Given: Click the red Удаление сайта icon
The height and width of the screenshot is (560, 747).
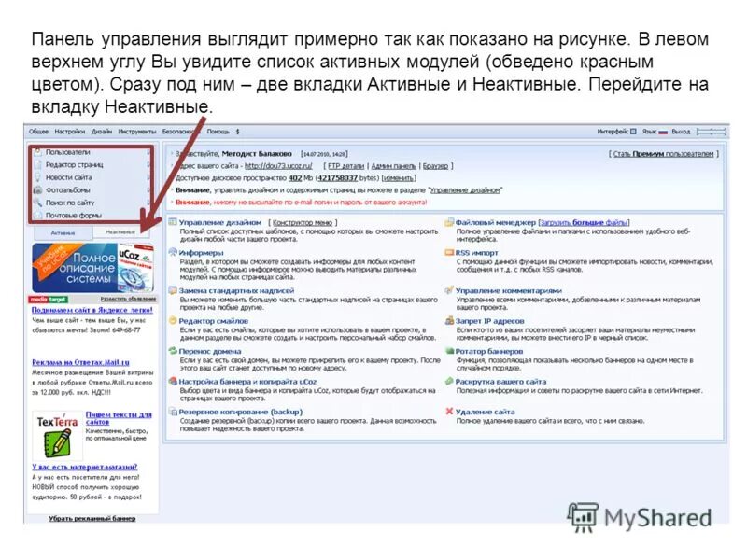Looking at the screenshot, I should pyautogui.click(x=449, y=411).
